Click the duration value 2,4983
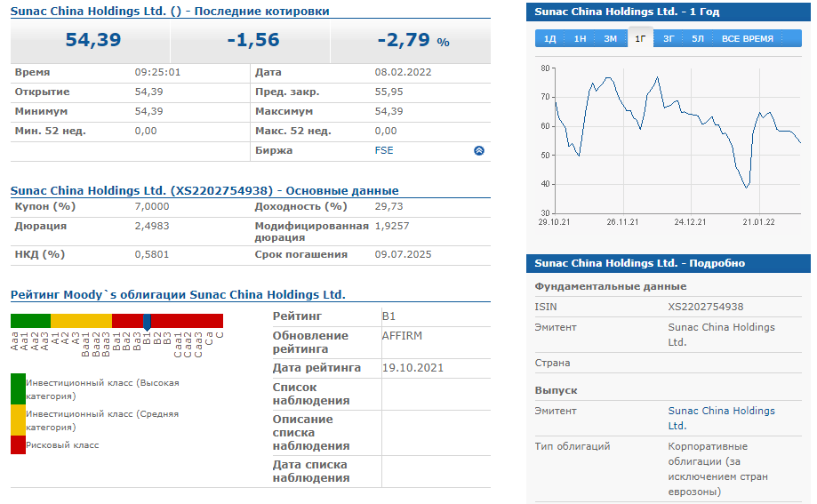This screenshot has height=504, width=817. coord(152,226)
